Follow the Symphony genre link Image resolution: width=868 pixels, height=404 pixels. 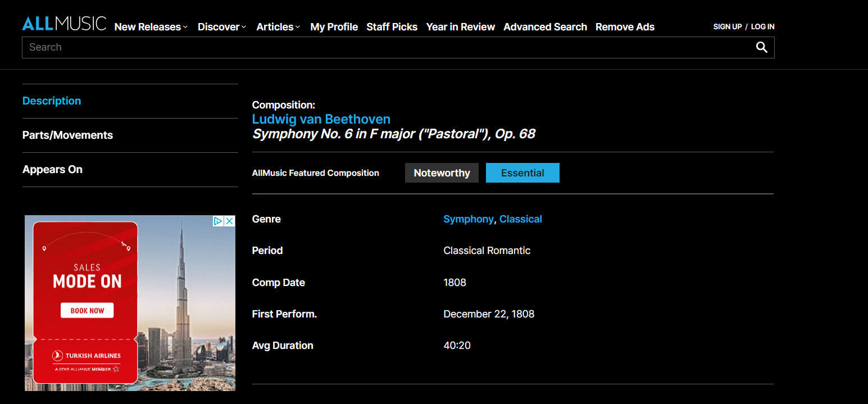tap(468, 219)
